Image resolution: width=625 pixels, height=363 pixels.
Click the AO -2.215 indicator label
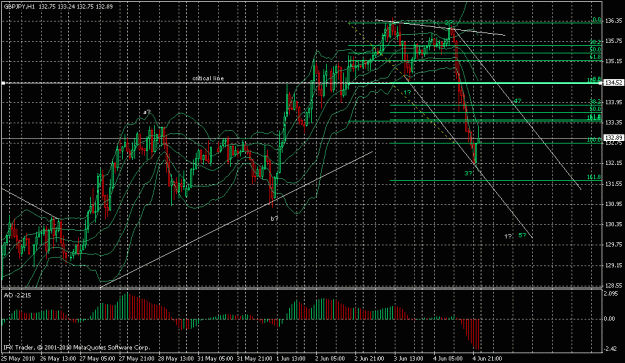click(18, 295)
